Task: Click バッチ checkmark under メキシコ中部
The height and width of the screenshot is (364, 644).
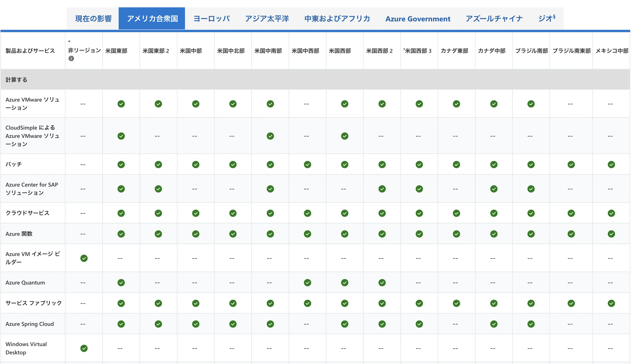Action: (611, 165)
